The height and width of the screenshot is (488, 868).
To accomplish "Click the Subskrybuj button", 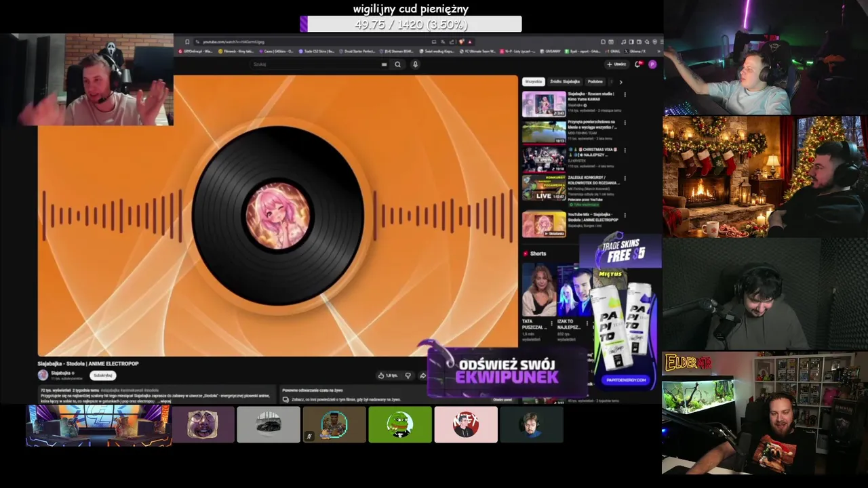I will (x=103, y=375).
